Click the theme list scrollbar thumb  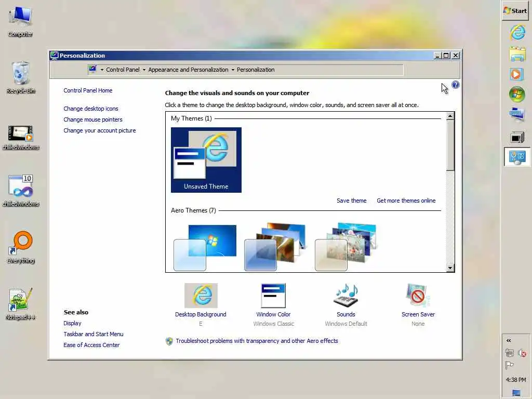tap(450, 145)
